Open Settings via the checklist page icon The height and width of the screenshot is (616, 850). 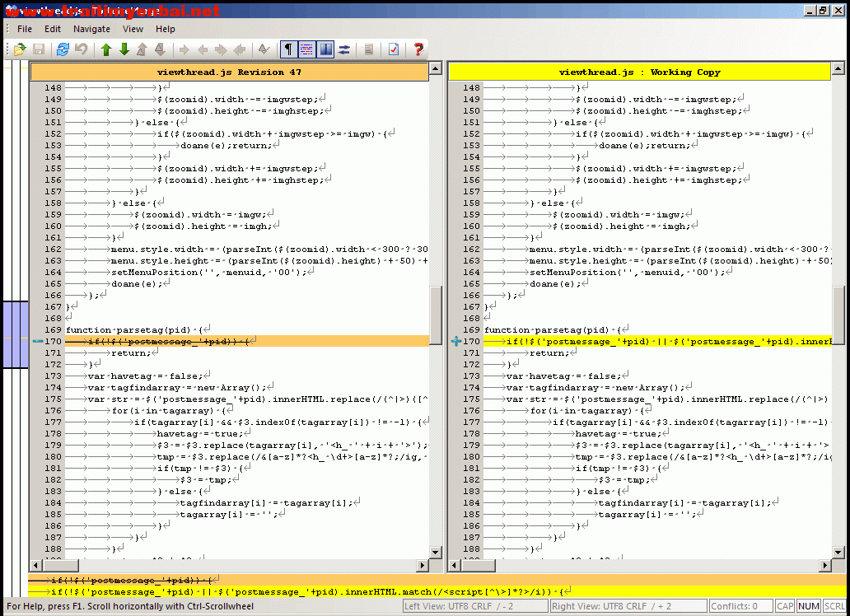click(x=394, y=49)
